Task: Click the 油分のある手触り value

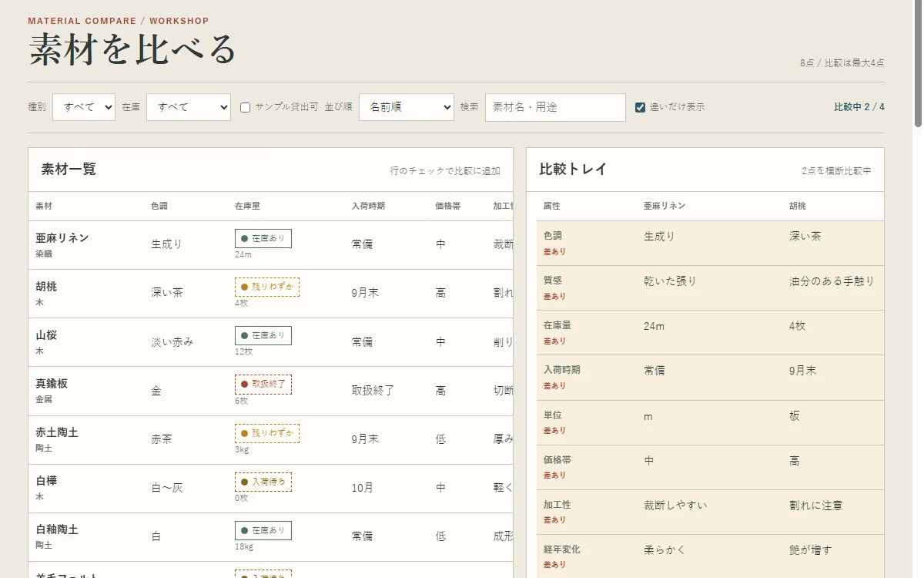Action: point(832,281)
